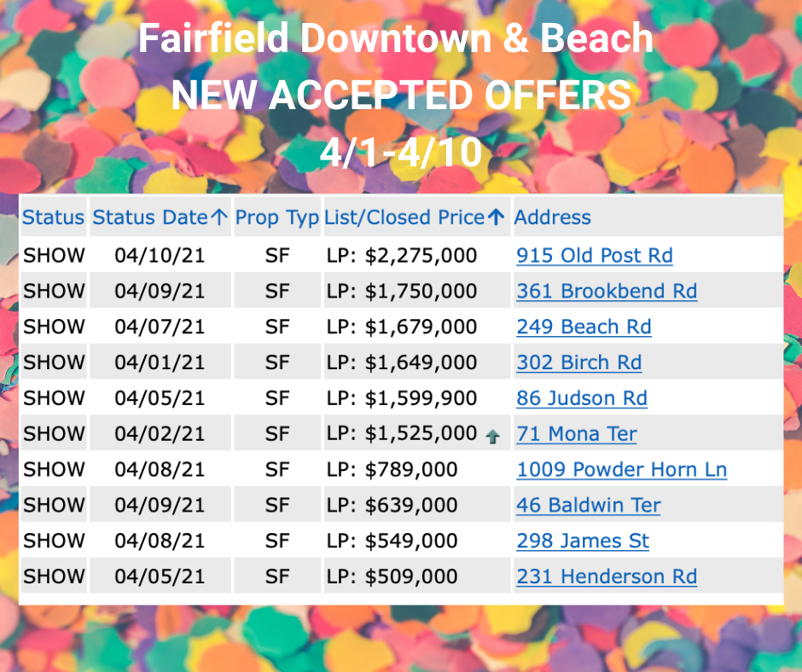Open the 1009 Powder Horn Ln listing

(x=621, y=470)
